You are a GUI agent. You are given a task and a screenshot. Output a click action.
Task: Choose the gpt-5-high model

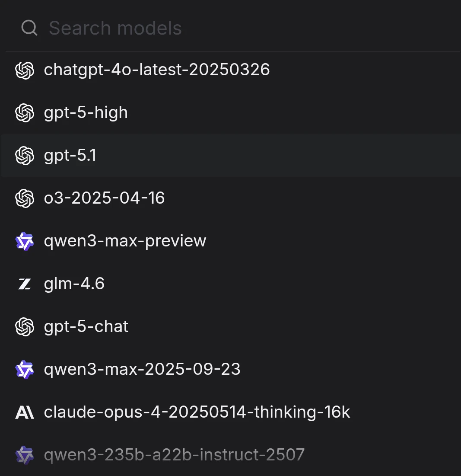(86, 113)
